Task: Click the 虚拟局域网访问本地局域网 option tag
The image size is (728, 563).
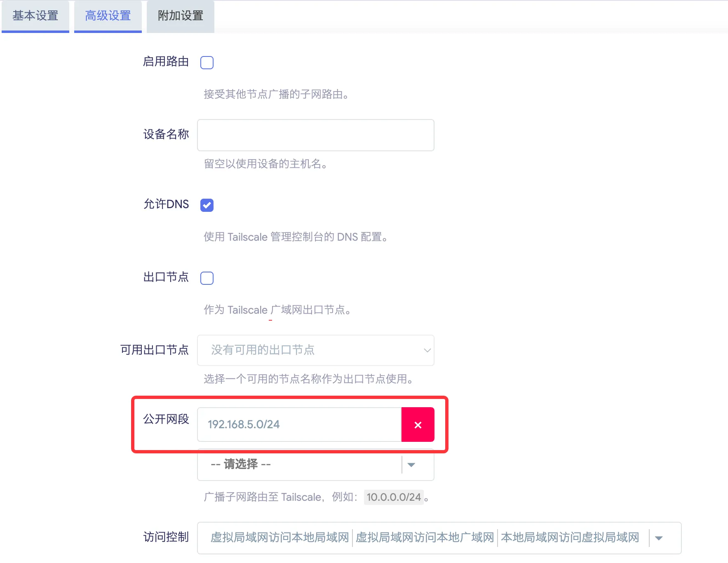Action: click(x=280, y=538)
